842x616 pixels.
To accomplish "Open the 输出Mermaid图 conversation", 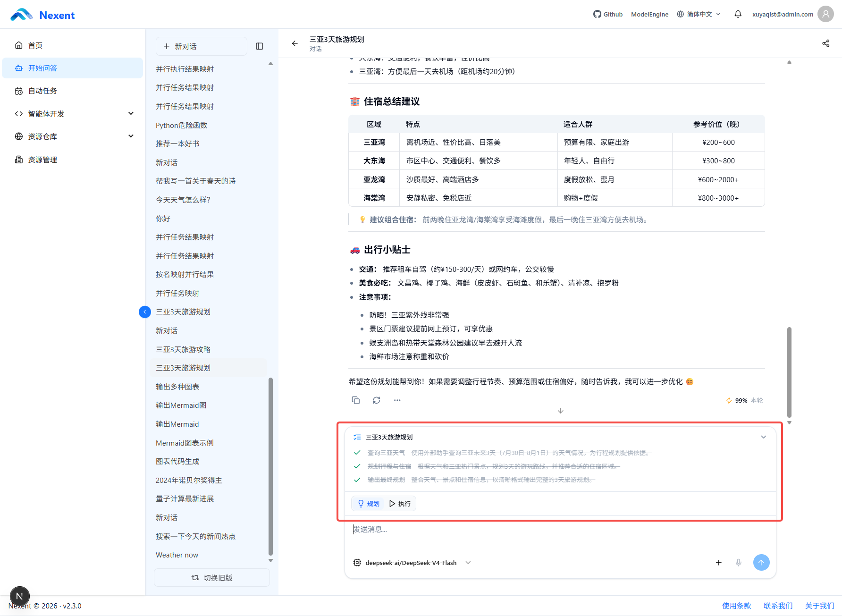I will (x=208, y=405).
